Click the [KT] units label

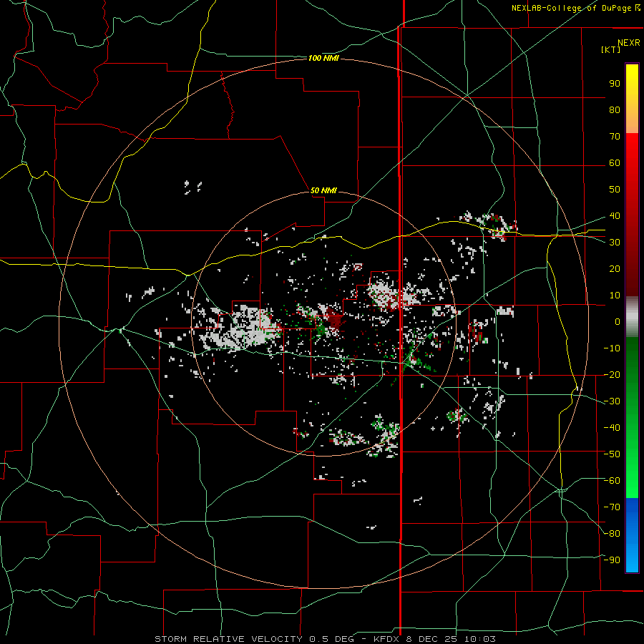coord(611,49)
